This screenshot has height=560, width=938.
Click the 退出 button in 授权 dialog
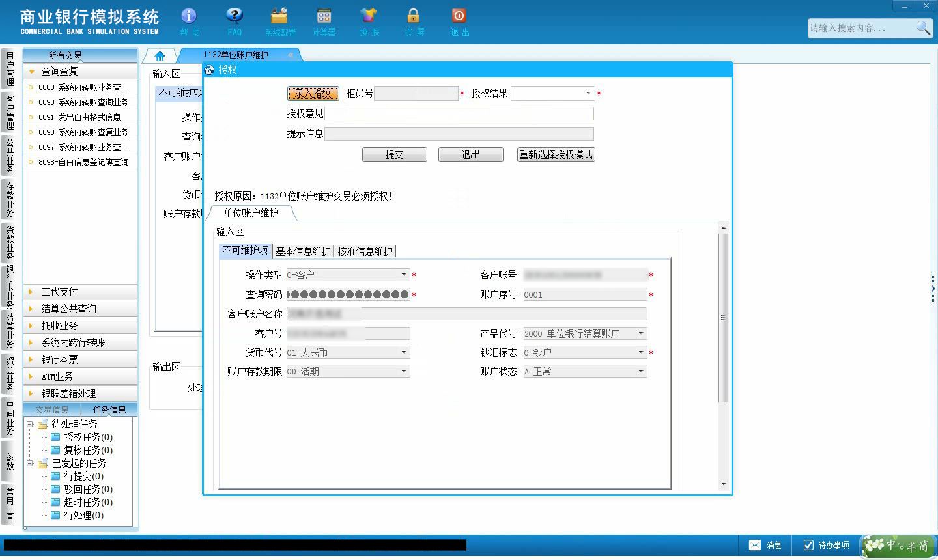471,154
